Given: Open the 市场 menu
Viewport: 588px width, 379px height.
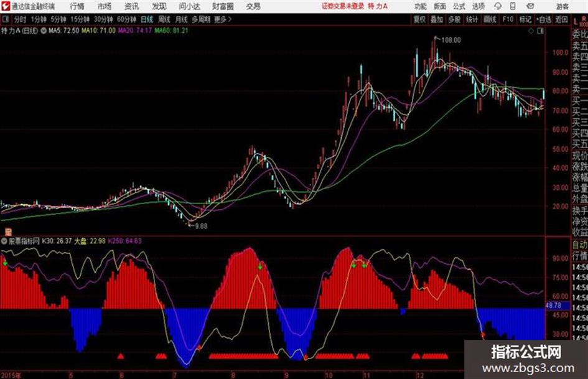Looking at the screenshot, I should (x=105, y=6).
